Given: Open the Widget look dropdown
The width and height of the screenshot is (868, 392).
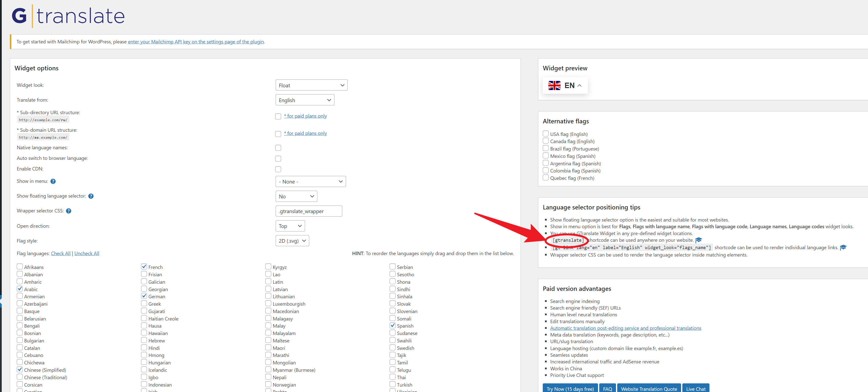Looking at the screenshot, I should [311, 85].
